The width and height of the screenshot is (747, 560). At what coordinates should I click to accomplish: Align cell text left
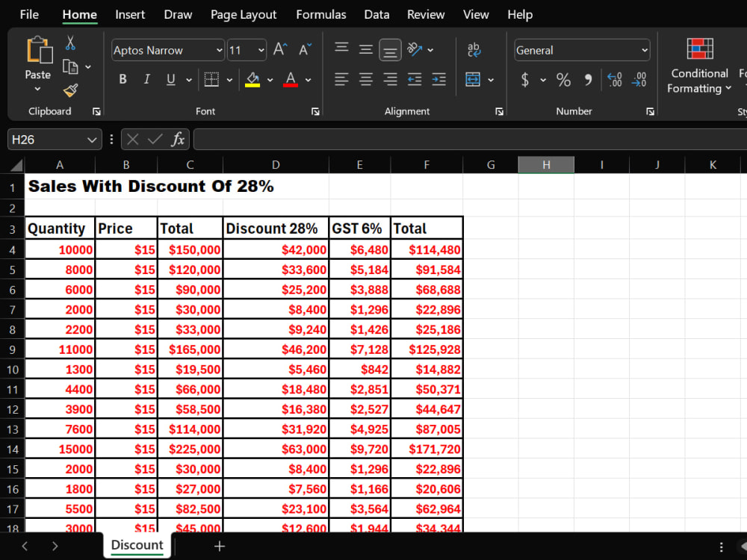[x=341, y=80]
